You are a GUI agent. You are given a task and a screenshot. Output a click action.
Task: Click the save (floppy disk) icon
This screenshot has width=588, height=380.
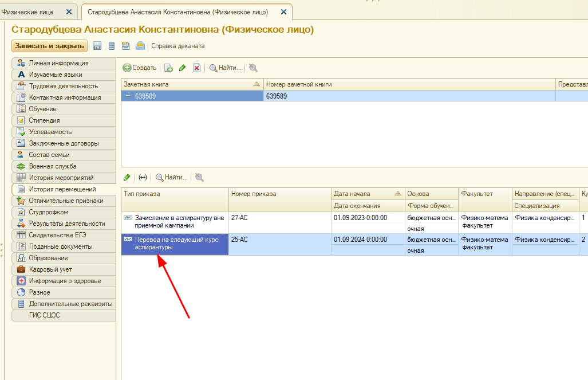tap(97, 46)
